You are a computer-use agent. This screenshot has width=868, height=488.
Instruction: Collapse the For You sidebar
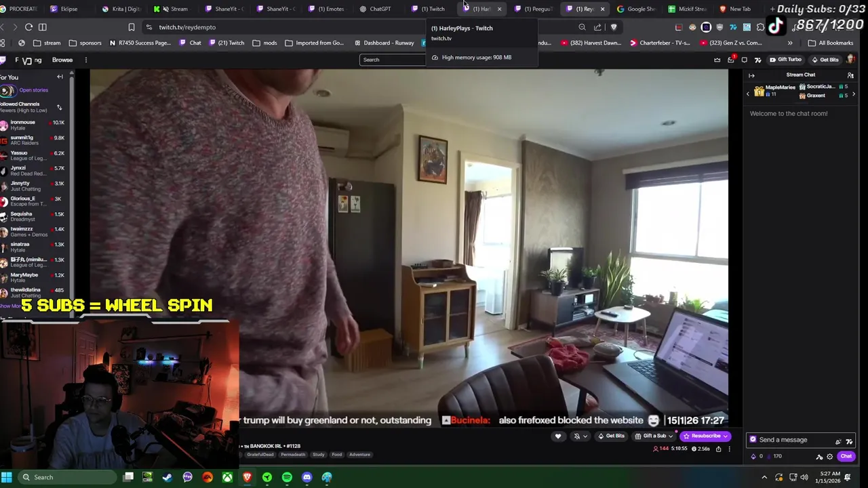(60, 77)
